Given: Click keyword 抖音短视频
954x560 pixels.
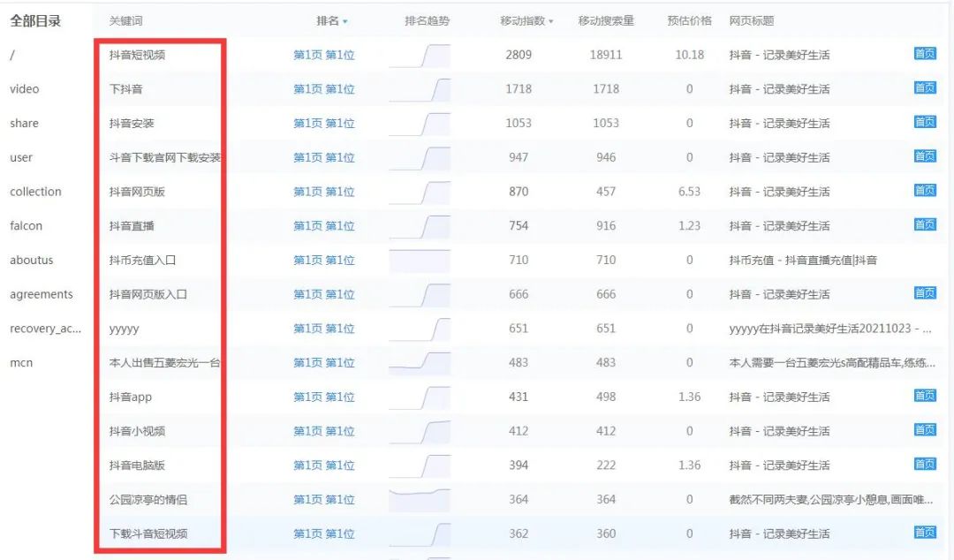Looking at the screenshot, I should tap(137, 55).
